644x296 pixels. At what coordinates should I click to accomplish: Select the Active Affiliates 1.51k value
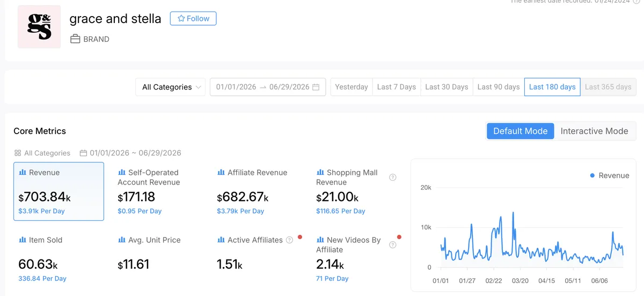(230, 264)
